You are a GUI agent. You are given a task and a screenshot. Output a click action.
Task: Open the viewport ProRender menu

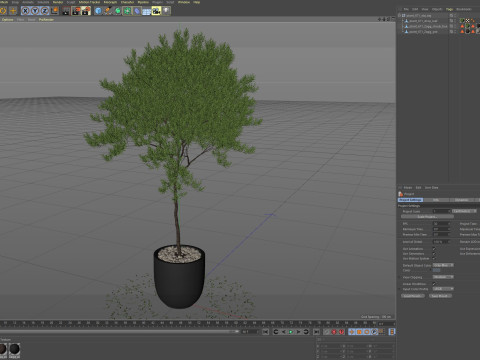point(46,20)
